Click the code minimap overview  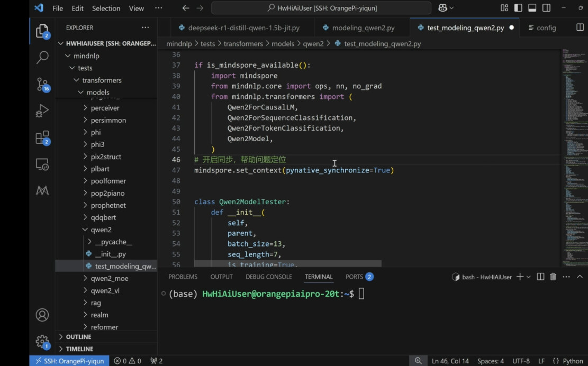[x=573, y=159]
